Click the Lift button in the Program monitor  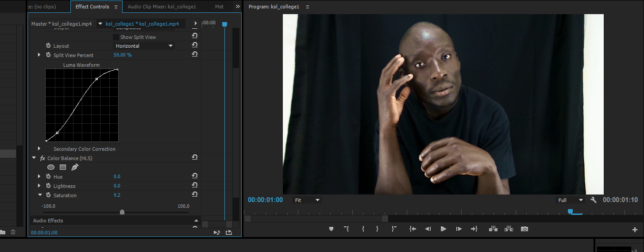(493, 229)
